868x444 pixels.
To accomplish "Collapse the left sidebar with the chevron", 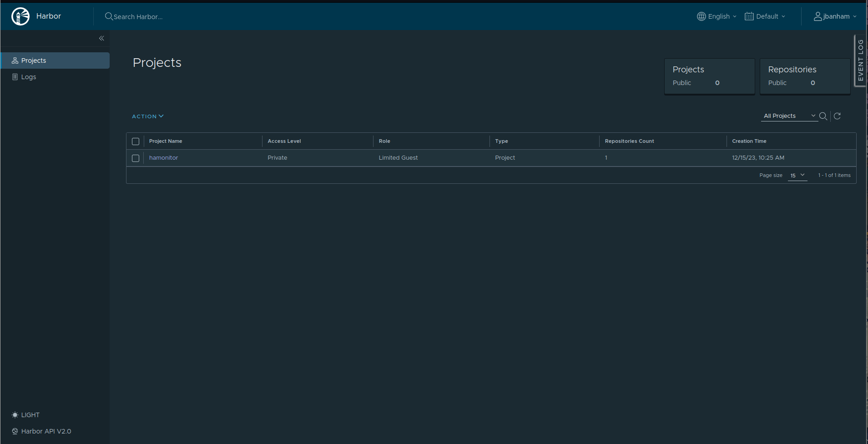I will [x=101, y=38].
